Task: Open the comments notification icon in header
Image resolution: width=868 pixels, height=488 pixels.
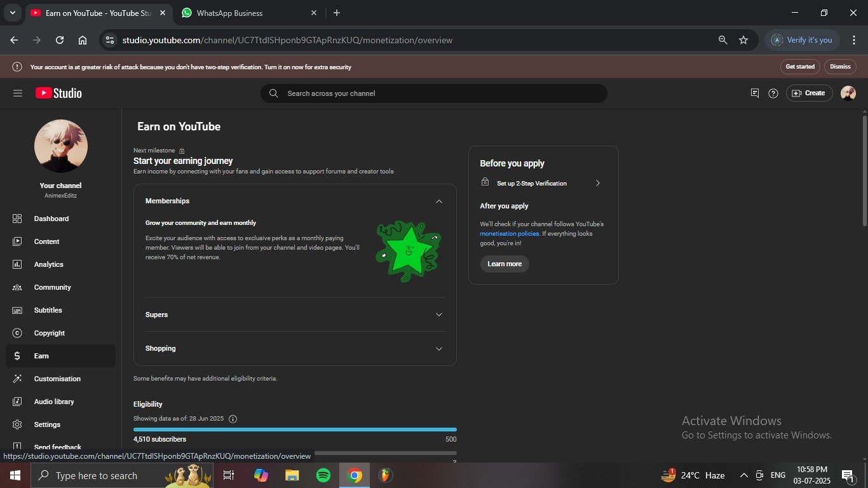Action: coord(754,93)
